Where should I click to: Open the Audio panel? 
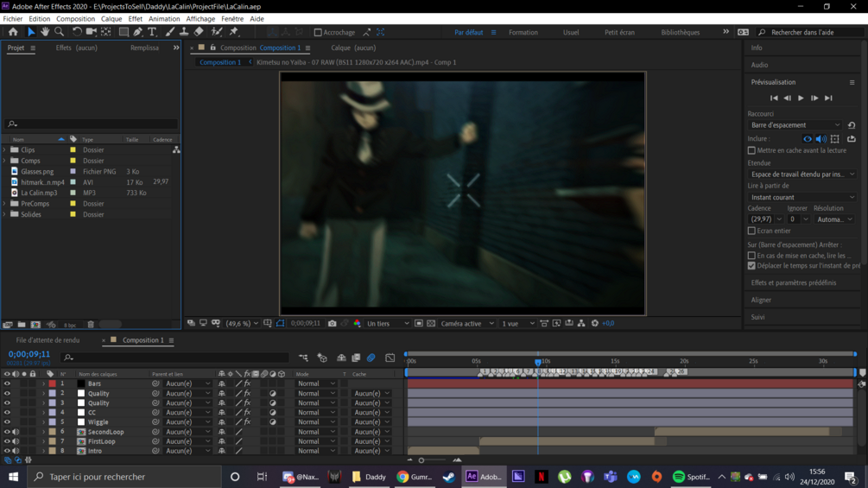point(759,65)
